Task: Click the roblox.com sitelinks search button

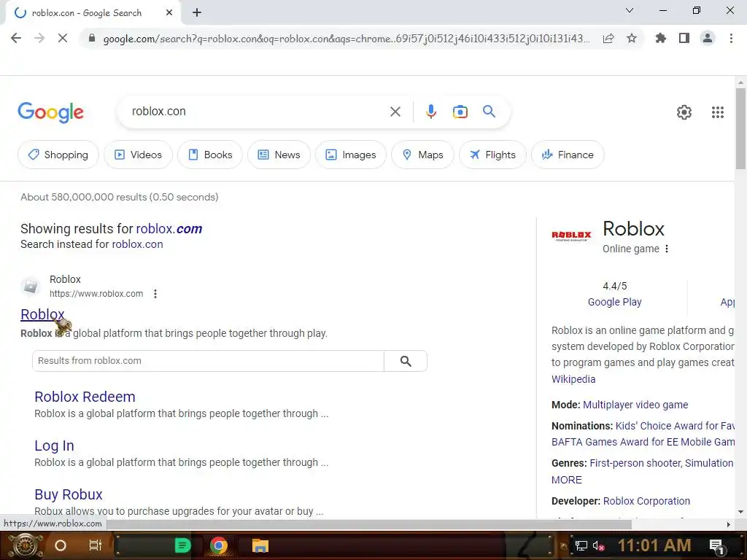Action: coord(406,361)
